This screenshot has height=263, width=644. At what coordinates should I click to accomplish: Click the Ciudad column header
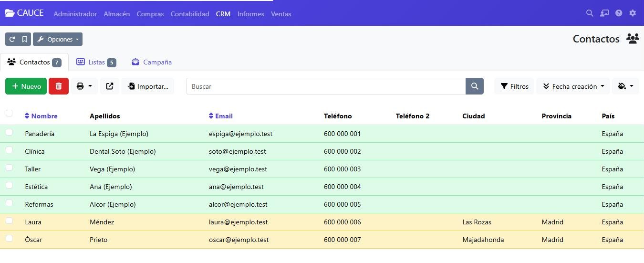(474, 116)
